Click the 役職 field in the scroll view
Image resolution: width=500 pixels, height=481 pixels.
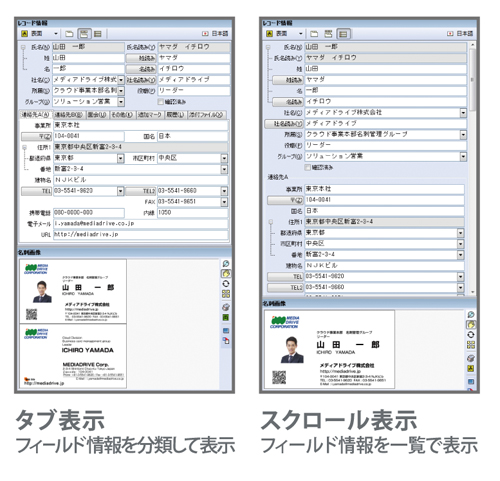click(385, 145)
